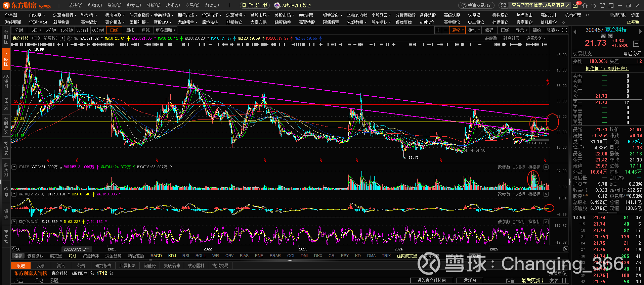The width and height of the screenshot is (644, 285).
Task: Open 设置均线 moving average settings dropdown
Action: click(x=536, y=38)
